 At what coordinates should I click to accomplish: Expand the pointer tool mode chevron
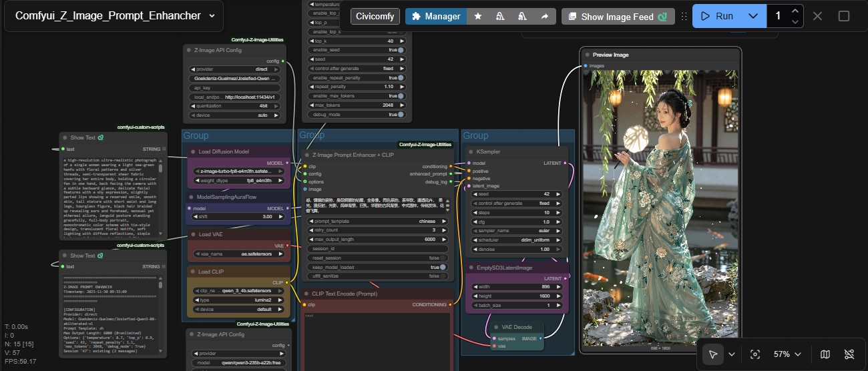coord(732,354)
